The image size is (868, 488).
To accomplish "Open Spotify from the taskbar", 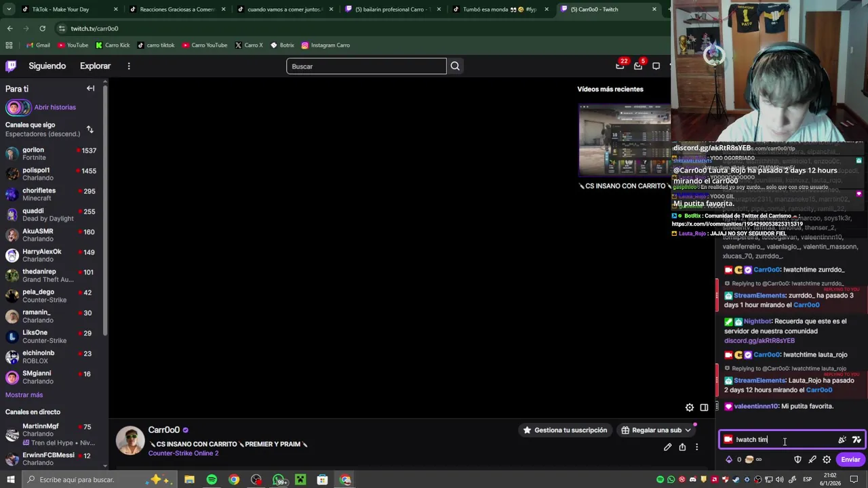I will (212, 480).
